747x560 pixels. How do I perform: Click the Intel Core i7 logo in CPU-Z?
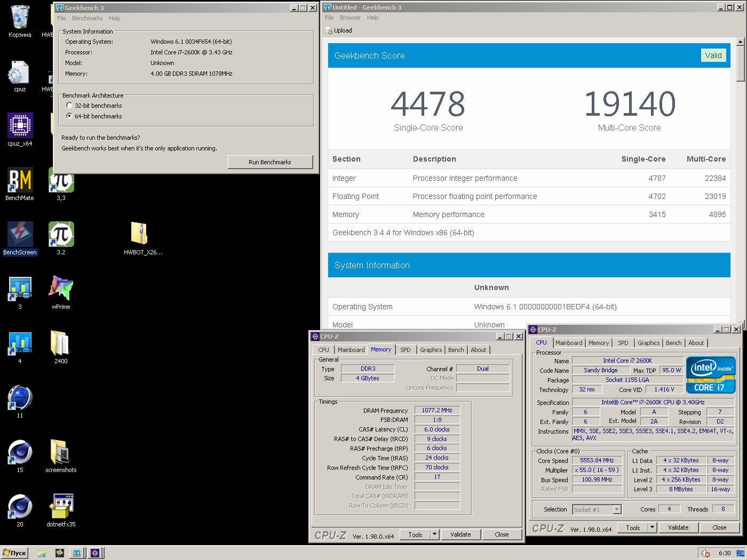tap(711, 375)
